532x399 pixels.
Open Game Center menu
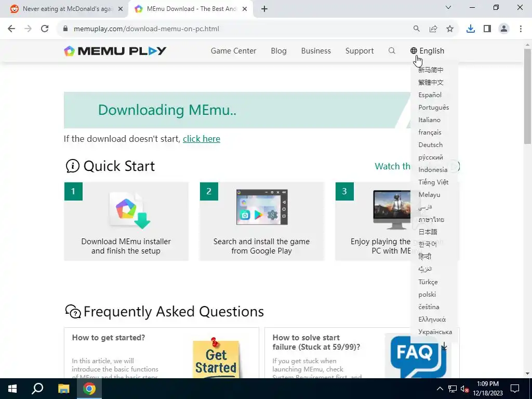pyautogui.click(x=233, y=51)
